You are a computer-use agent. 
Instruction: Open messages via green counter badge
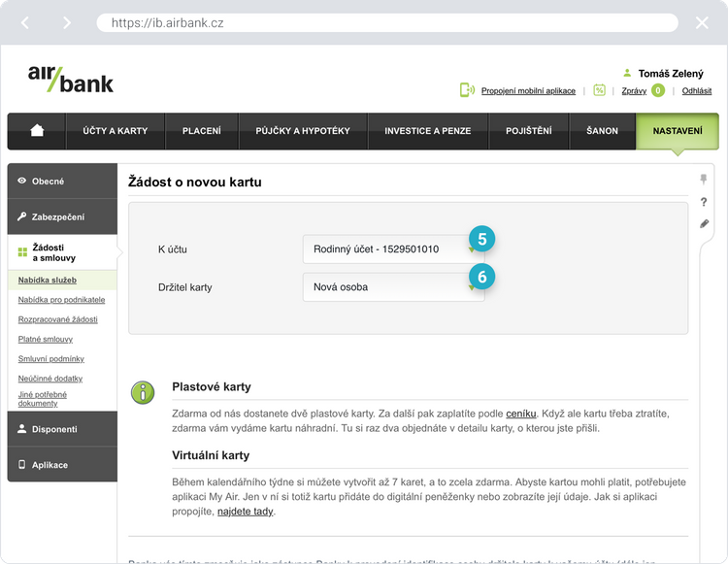pos(658,90)
